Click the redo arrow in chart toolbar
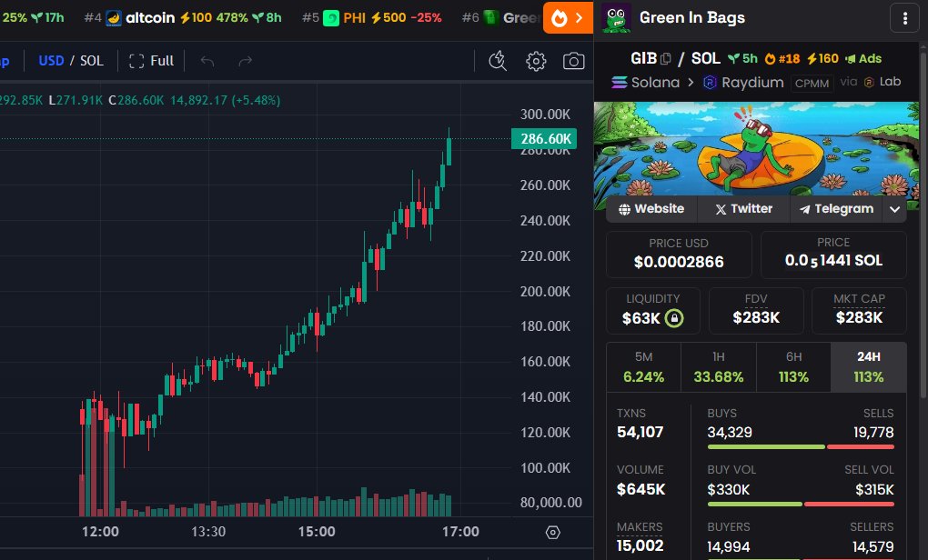This screenshot has height=560, width=928. pyautogui.click(x=245, y=61)
